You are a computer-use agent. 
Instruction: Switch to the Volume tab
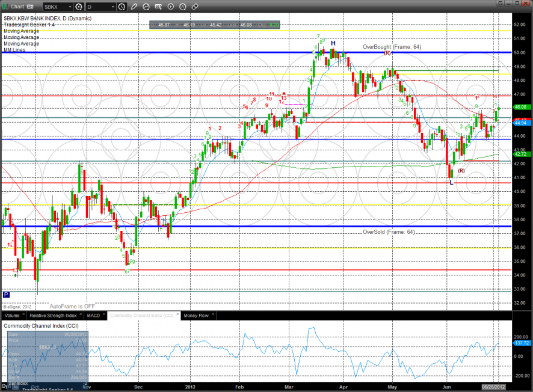(x=12, y=315)
